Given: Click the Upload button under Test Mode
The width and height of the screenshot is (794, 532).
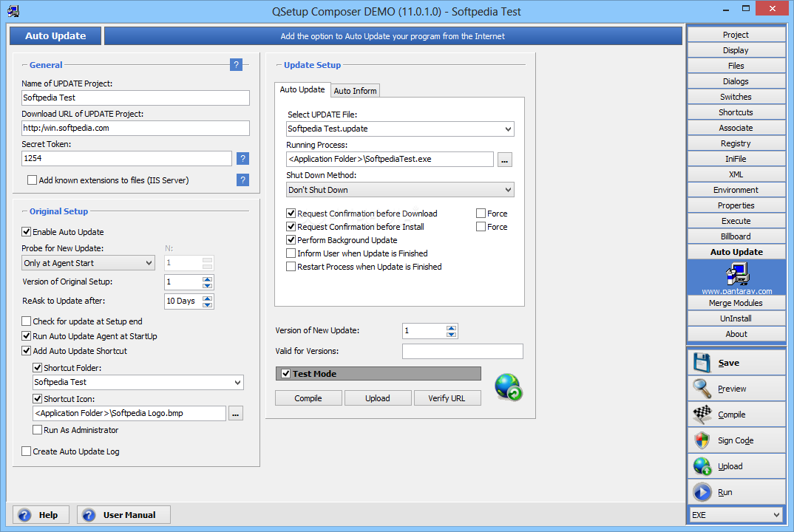Looking at the screenshot, I should (378, 398).
